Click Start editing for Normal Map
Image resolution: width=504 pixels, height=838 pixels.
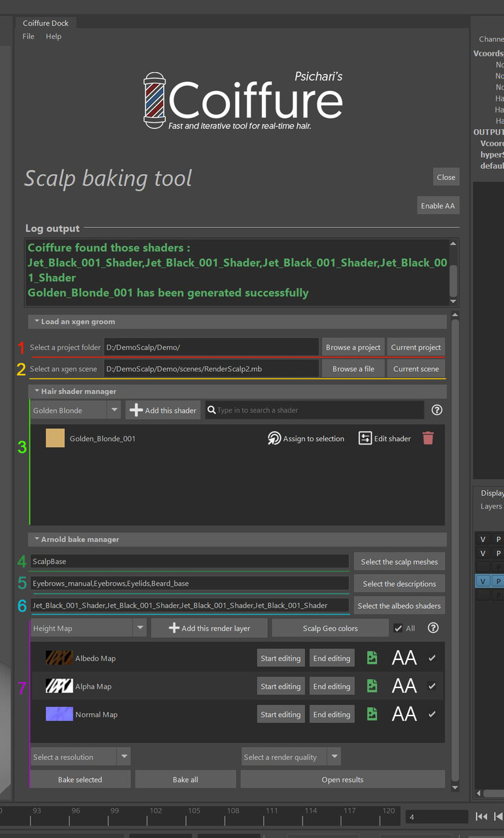281,714
